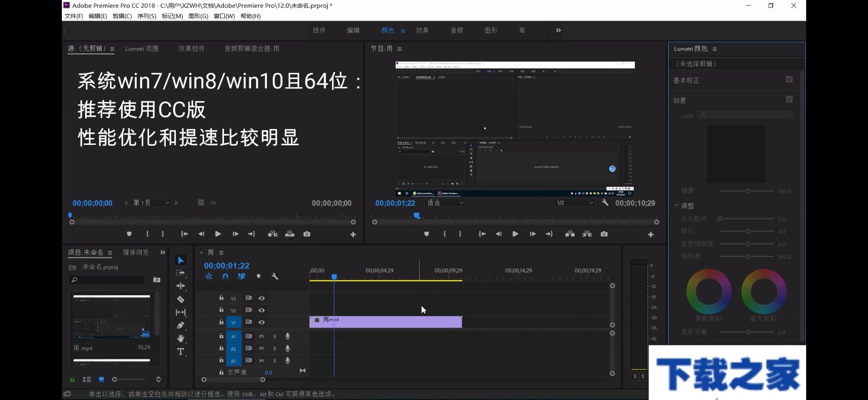Open source monitor page dropdown
The width and height of the screenshot is (868, 400).
pyautogui.click(x=151, y=203)
